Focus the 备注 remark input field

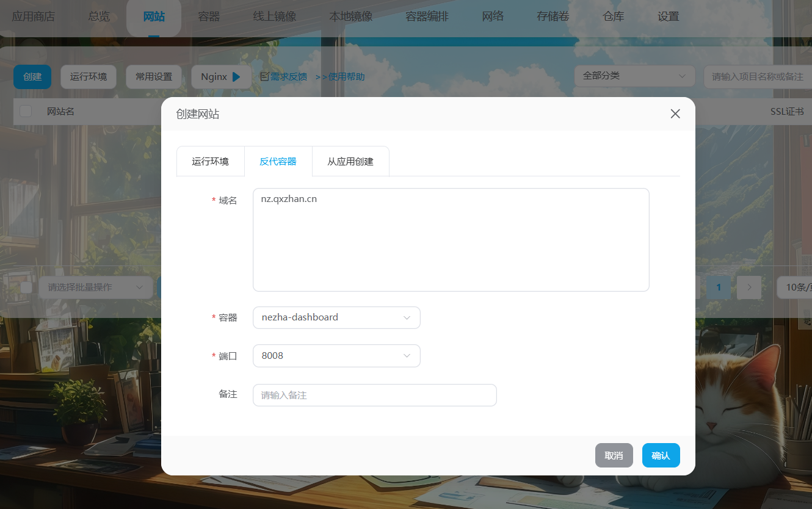point(374,395)
